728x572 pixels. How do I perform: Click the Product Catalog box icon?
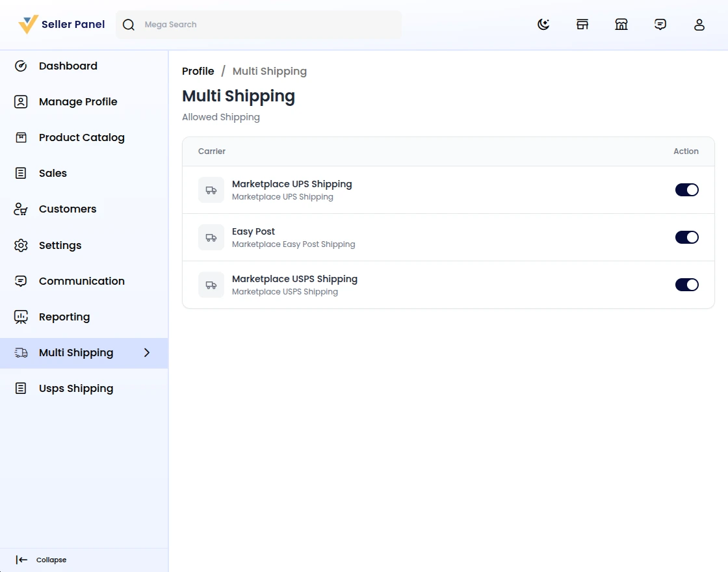point(21,137)
